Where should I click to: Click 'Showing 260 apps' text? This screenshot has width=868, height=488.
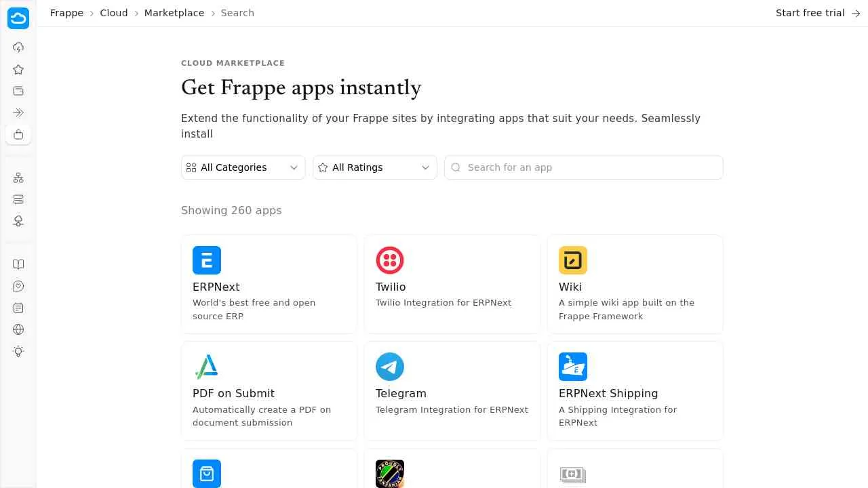point(231,210)
